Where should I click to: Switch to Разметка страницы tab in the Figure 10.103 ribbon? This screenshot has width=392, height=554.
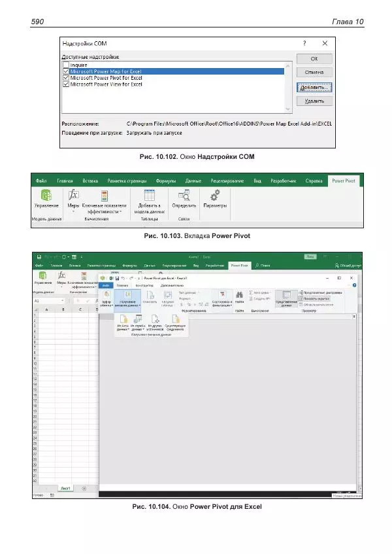[x=127, y=181]
